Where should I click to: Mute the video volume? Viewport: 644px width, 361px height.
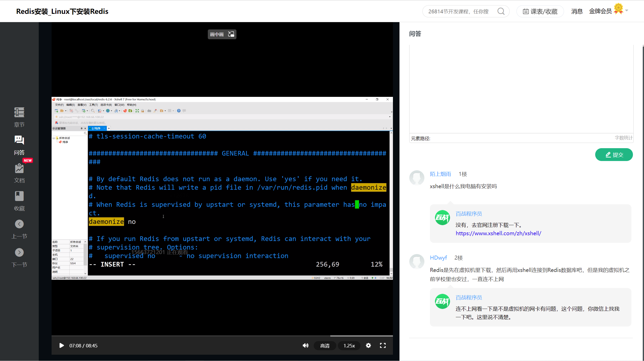coord(305,346)
